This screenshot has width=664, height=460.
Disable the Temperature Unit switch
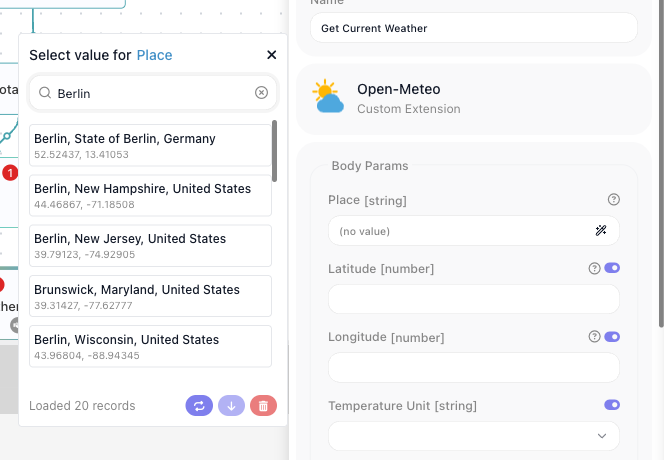coord(612,405)
